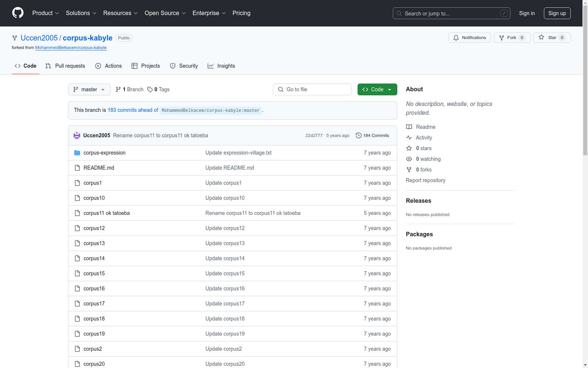This screenshot has width=588, height=368.
Task: Switch to the Pull requests tab
Action: pyautogui.click(x=65, y=66)
